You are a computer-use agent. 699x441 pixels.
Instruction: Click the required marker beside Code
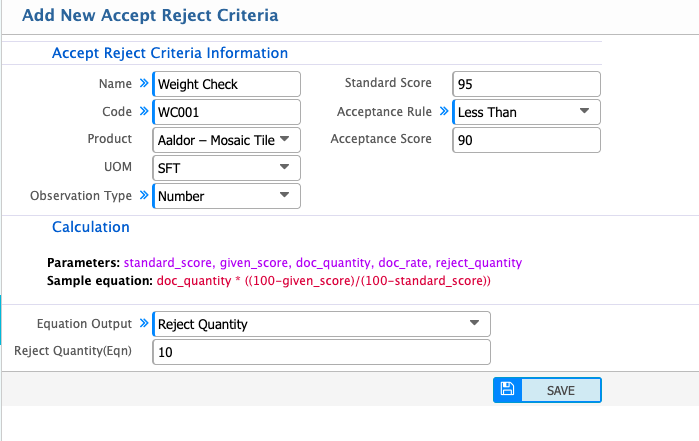[x=142, y=112]
